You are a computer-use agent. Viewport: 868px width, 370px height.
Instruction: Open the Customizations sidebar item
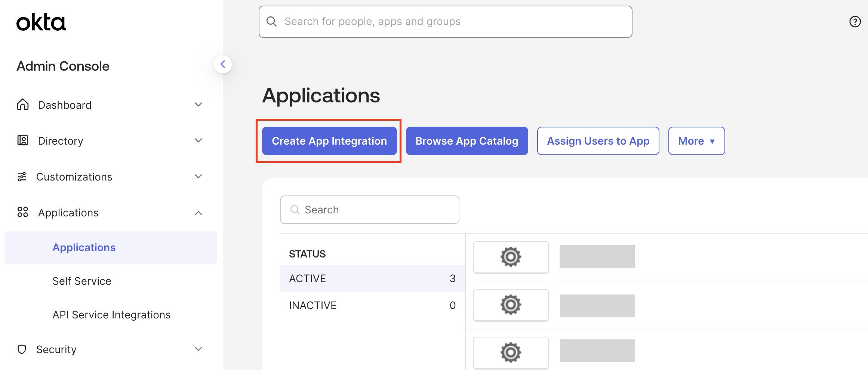click(x=111, y=177)
